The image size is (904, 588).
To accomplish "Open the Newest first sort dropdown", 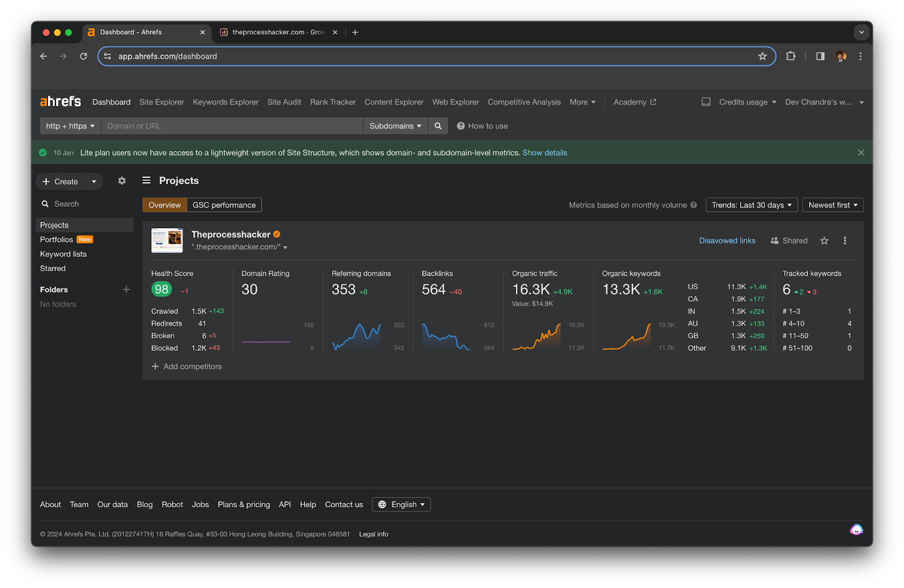I will pyautogui.click(x=833, y=205).
